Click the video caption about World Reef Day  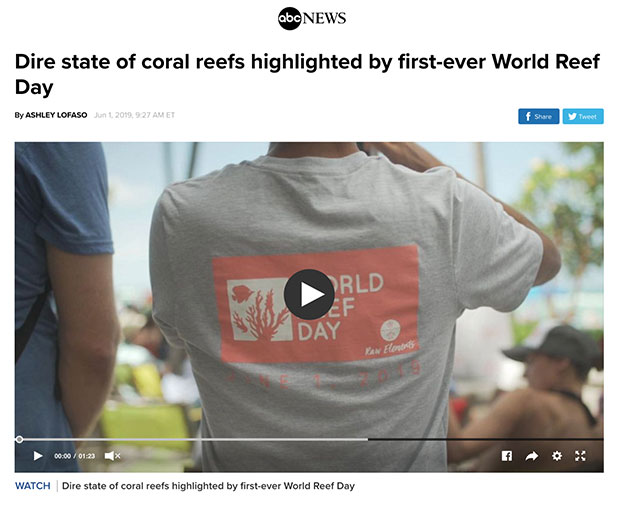208,486
